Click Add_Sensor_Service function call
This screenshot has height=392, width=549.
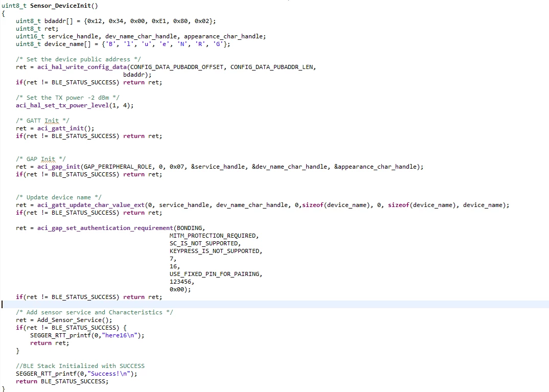70,320
